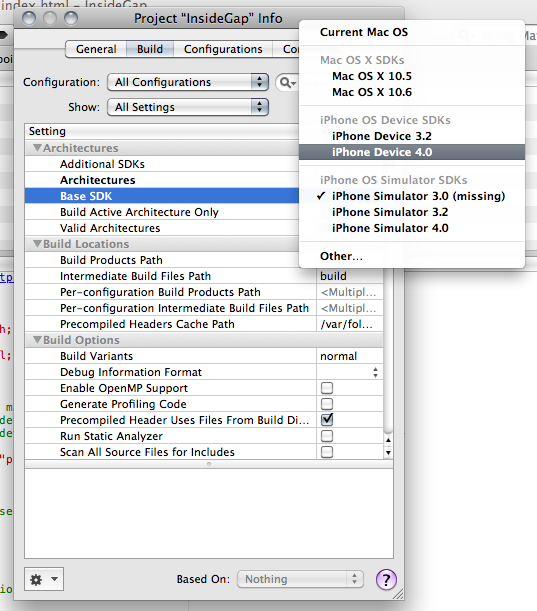Select Intermediate Build Files Path row
This screenshot has height=611, width=537.
click(204, 276)
